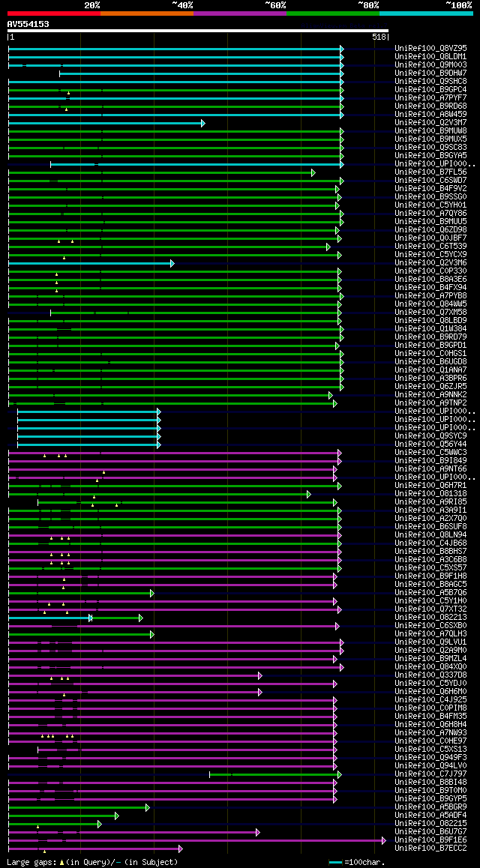Select the UniRef100_C5WWC3 label
This screenshot has height=868, width=480.
pos(430,453)
